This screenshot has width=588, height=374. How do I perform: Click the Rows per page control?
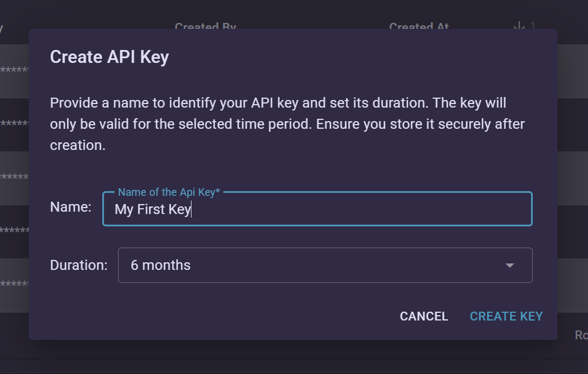[581, 334]
